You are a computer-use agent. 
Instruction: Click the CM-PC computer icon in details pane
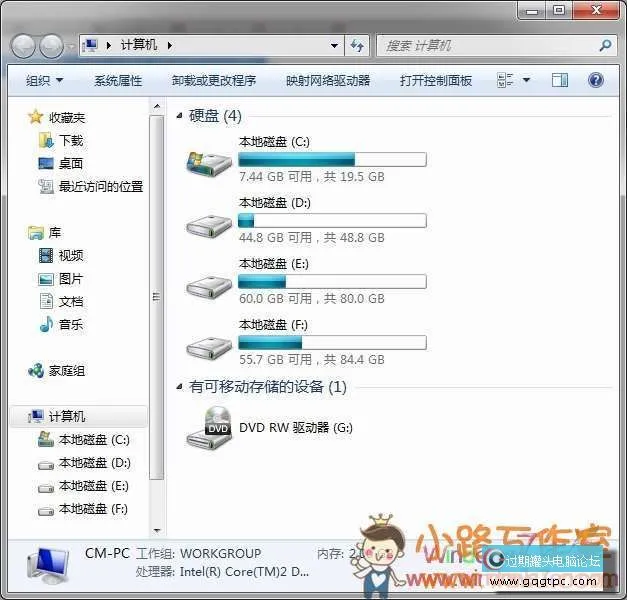pyautogui.click(x=48, y=566)
